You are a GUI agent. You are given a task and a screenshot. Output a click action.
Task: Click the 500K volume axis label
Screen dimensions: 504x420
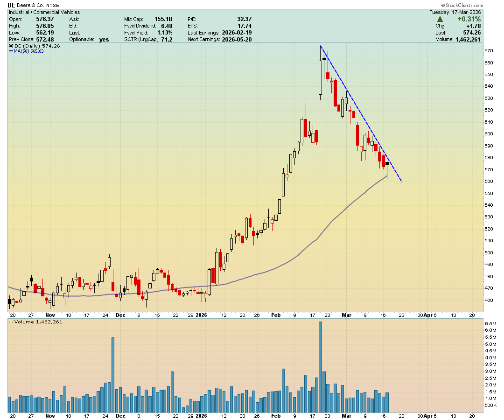[490, 405]
